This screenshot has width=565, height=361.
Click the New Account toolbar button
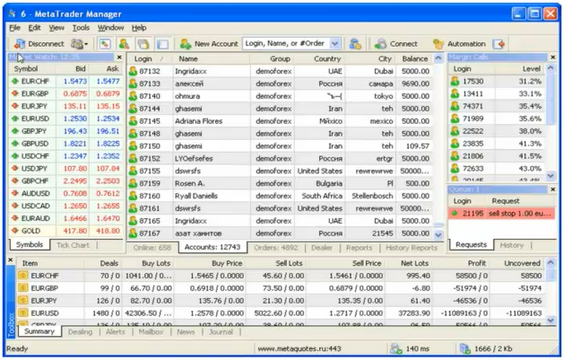[x=209, y=44]
